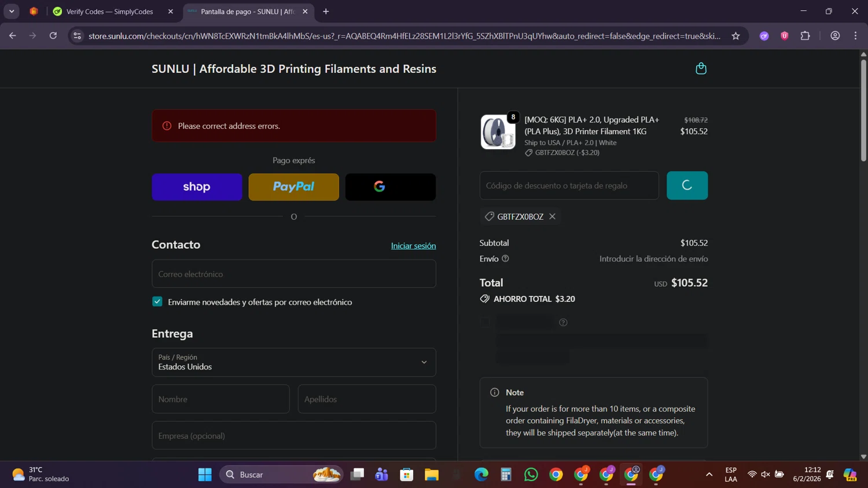Open the Wi-Fi network icon
The height and width of the screenshot is (488, 868).
tap(752, 475)
